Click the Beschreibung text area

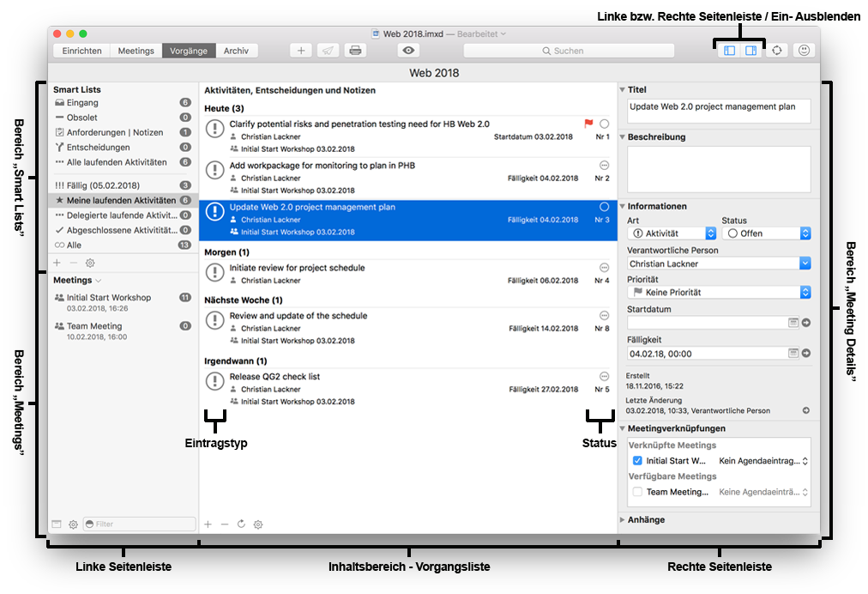(x=719, y=170)
